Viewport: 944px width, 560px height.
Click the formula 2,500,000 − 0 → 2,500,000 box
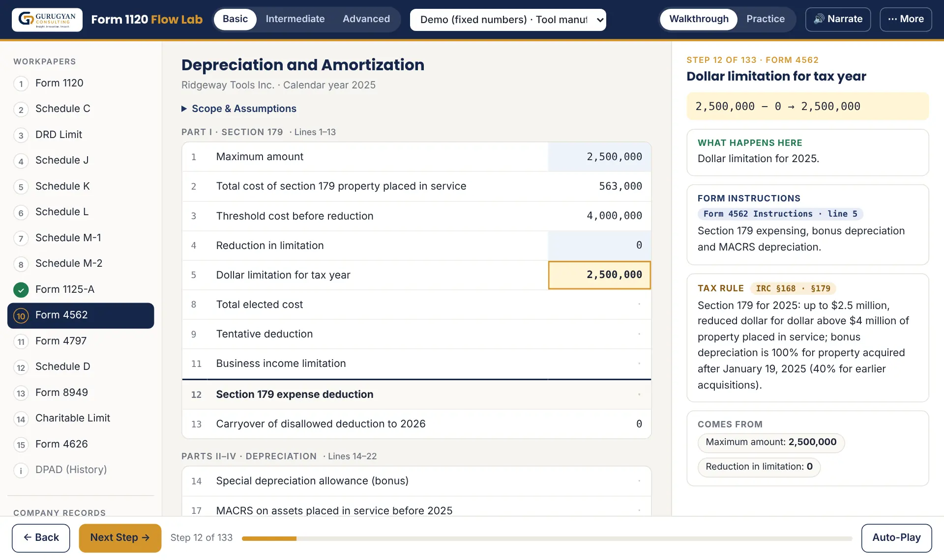point(807,107)
